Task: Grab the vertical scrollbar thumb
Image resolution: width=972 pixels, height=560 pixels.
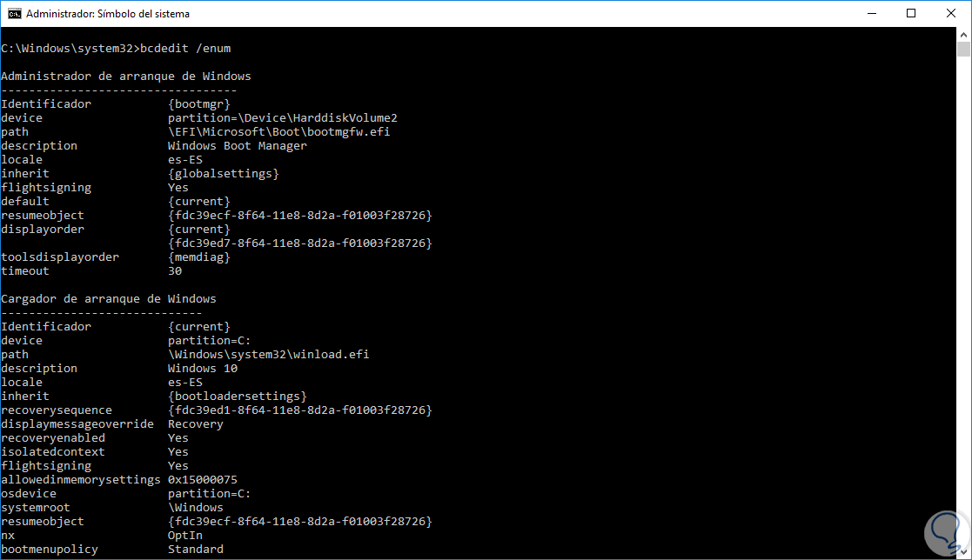Action: [963, 50]
